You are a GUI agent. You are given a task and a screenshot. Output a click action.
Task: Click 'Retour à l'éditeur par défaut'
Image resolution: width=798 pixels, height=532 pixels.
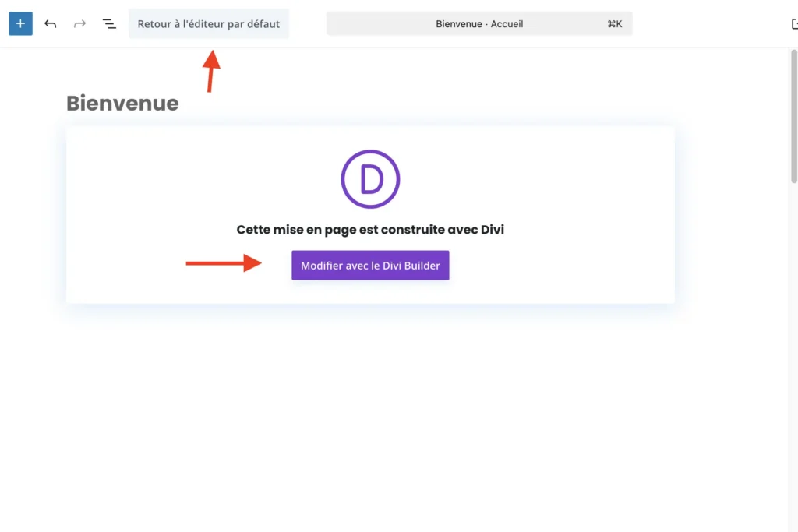209,23
